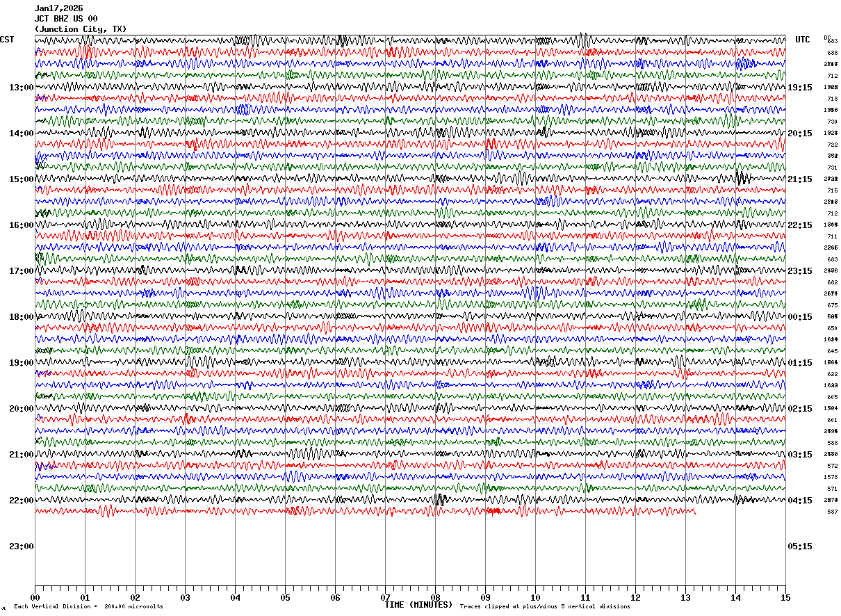This screenshot has width=841, height=616.
Task: Click the Traces clipped at plus/minus 5 note
Action: [x=545, y=607]
